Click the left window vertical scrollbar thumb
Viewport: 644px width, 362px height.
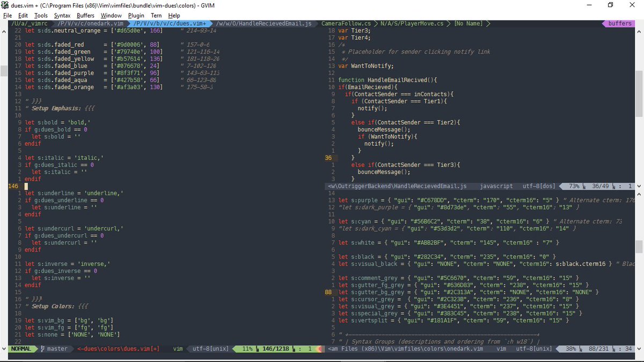coord(4,70)
